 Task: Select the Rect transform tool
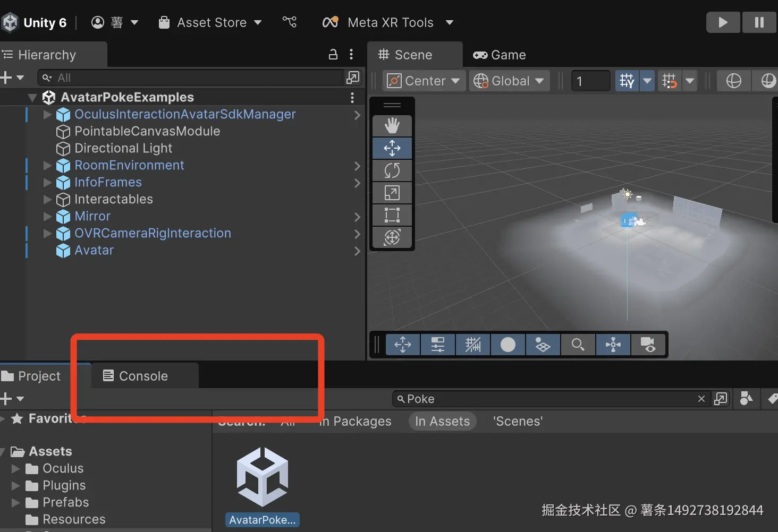pyautogui.click(x=392, y=215)
